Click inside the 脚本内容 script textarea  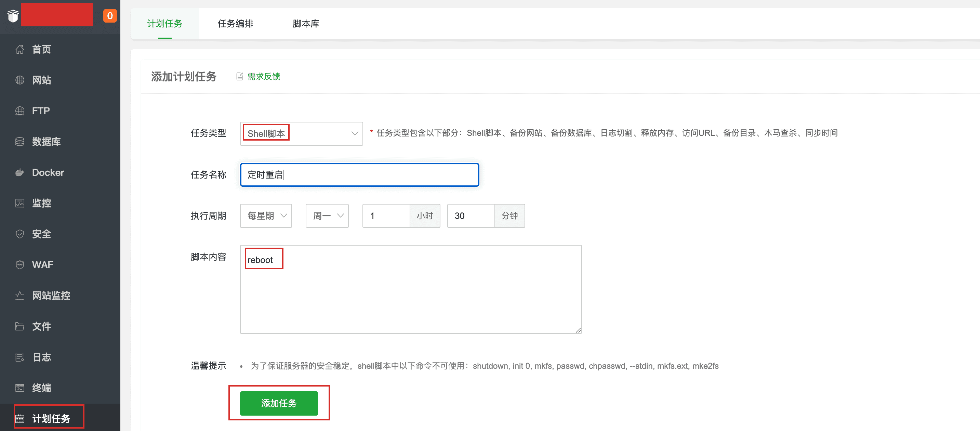(410, 289)
